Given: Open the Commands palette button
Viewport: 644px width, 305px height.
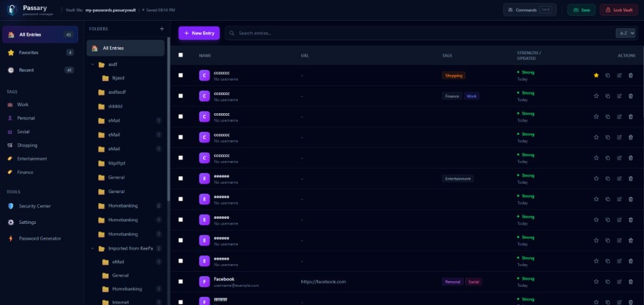Looking at the screenshot, I should pos(530,10).
